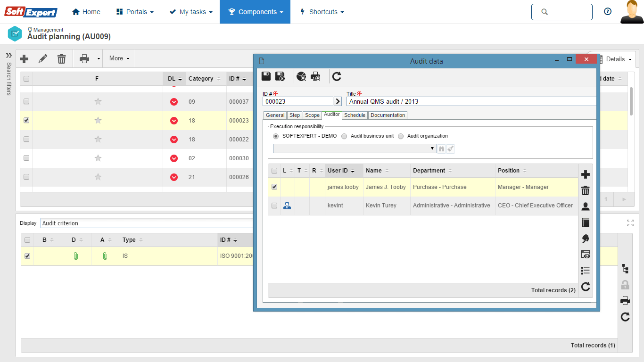Click the leaf icon in auditor side toolbar
The width and height of the screenshot is (644, 362).
click(586, 239)
